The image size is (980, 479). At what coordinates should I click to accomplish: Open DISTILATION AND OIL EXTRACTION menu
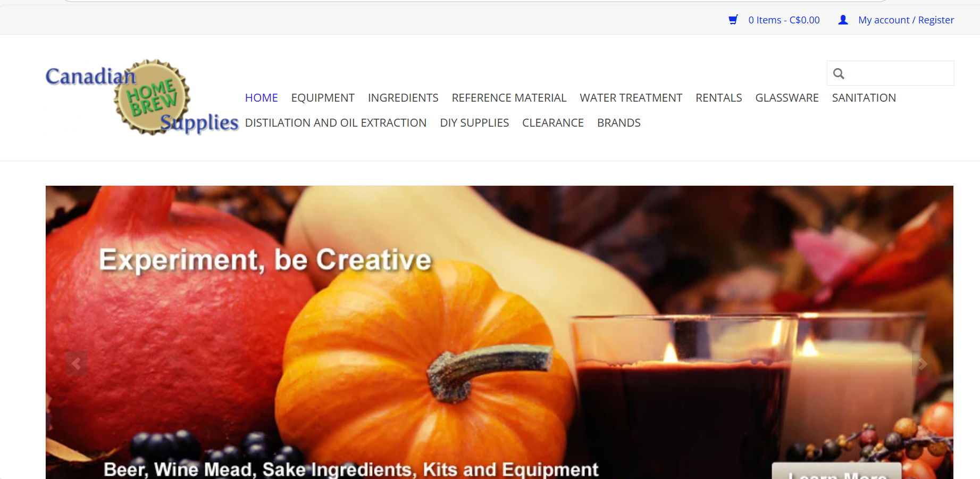(x=336, y=123)
